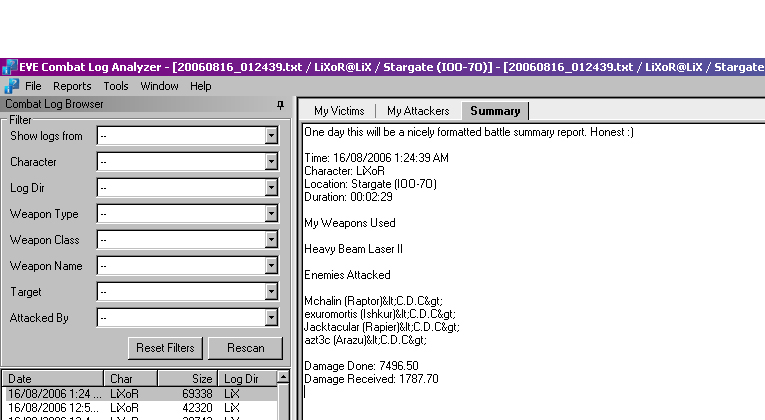Expand the Target filter dropdown arrow
Screen dimensions: 765x420
coord(271,292)
